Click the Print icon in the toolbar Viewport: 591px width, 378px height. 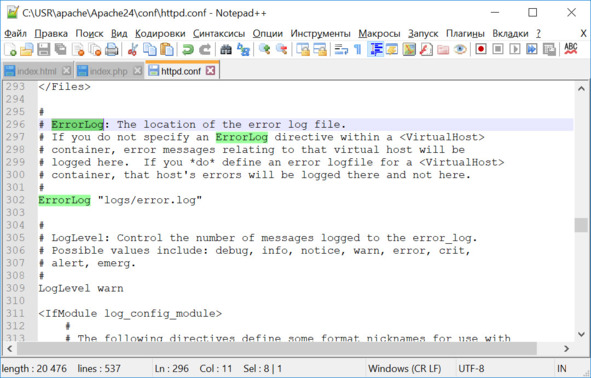point(112,49)
